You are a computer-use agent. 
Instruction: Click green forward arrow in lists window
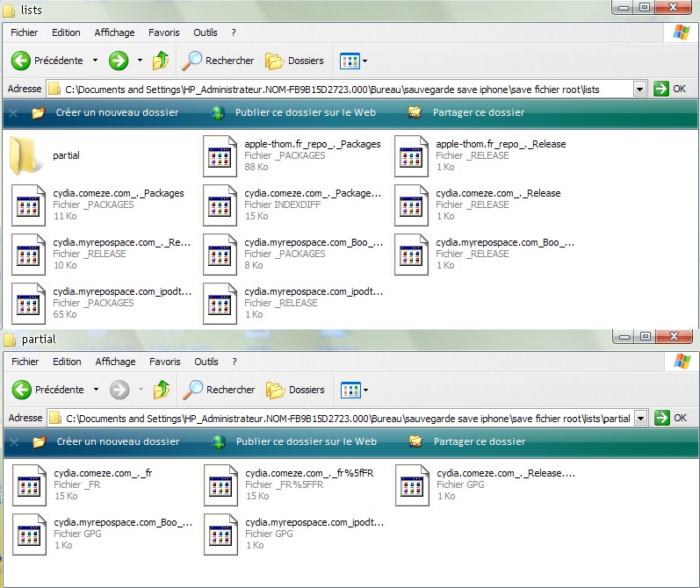[119, 61]
